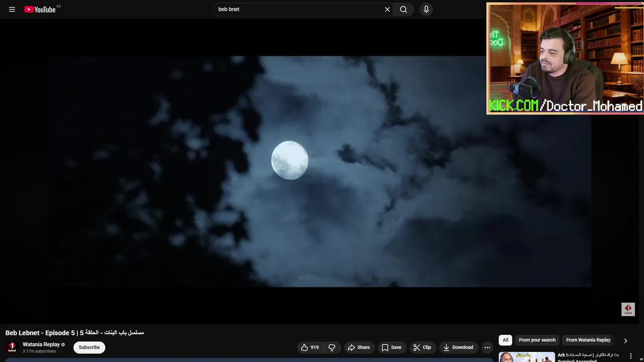
Task: Show more filter chips with arrow
Action: [x=625, y=340]
